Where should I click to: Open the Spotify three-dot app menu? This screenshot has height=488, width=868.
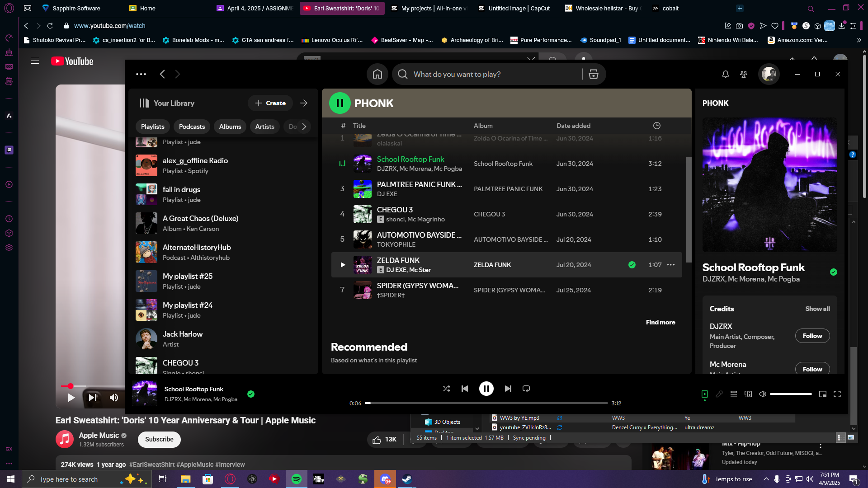point(141,74)
